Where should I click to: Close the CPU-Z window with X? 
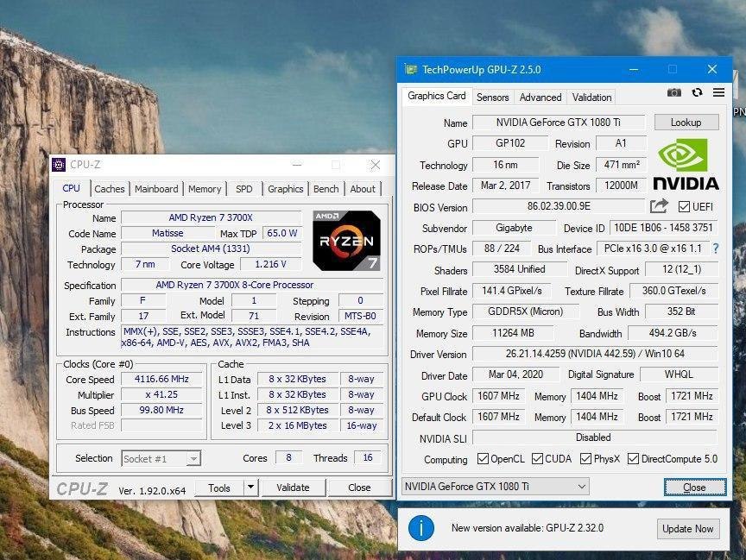coord(376,165)
